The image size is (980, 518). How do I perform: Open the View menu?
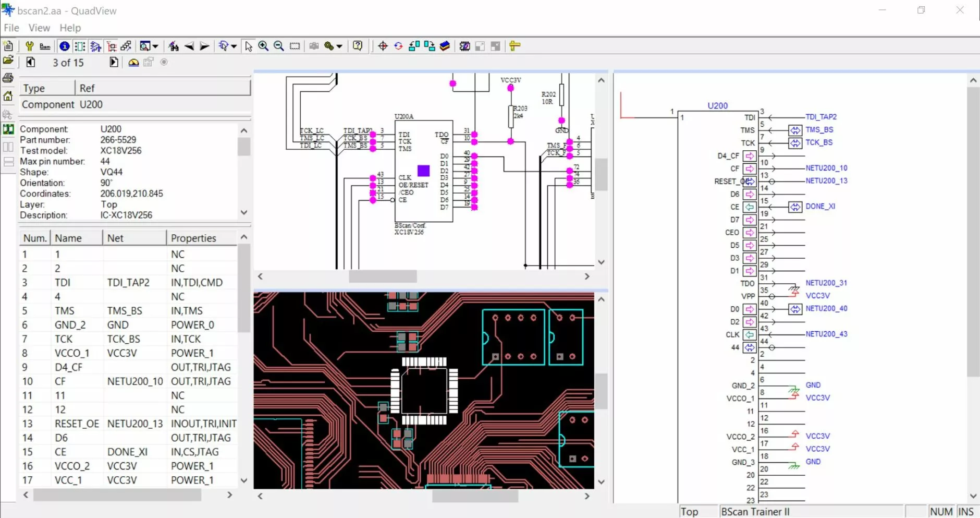click(x=39, y=28)
